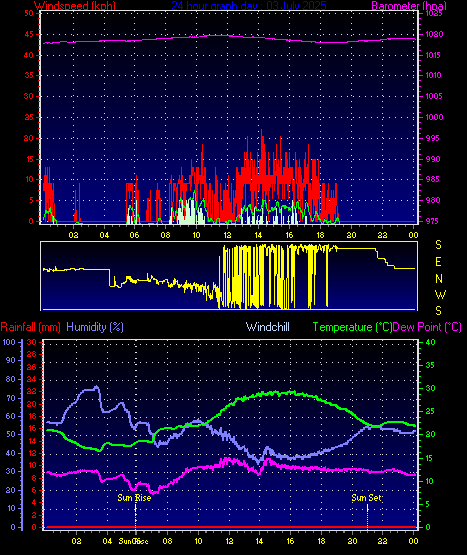The width and height of the screenshot is (467, 555).
Task: Click the "24" rainfall axis value
Action: (32, 379)
